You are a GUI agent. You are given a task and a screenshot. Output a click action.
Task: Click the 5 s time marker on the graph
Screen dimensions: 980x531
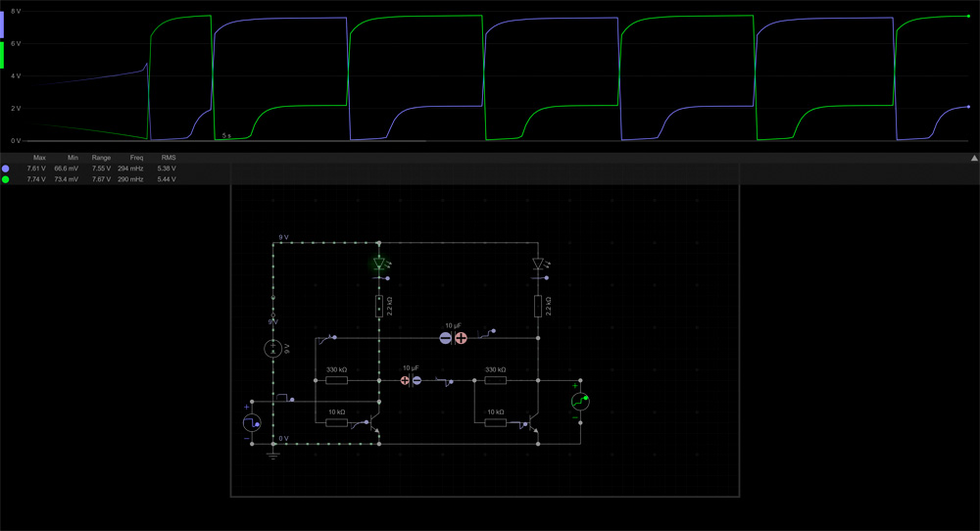point(226,136)
